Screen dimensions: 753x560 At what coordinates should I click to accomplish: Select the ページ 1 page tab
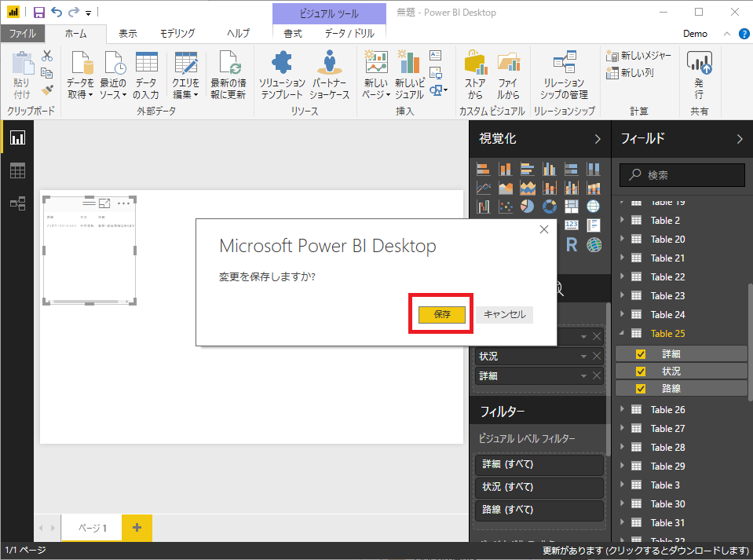(x=92, y=528)
